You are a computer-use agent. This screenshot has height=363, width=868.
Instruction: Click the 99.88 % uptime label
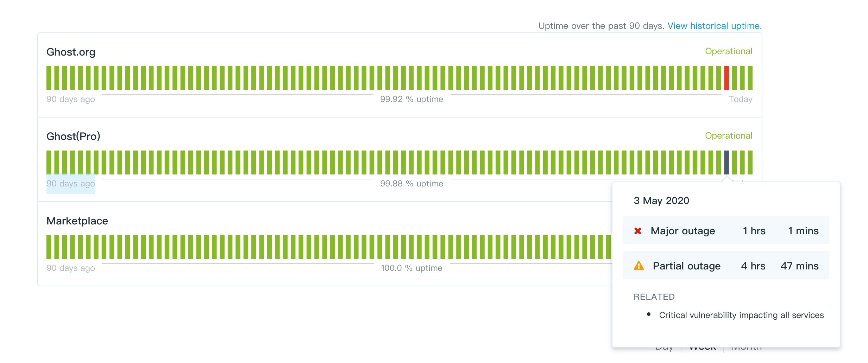coord(411,184)
